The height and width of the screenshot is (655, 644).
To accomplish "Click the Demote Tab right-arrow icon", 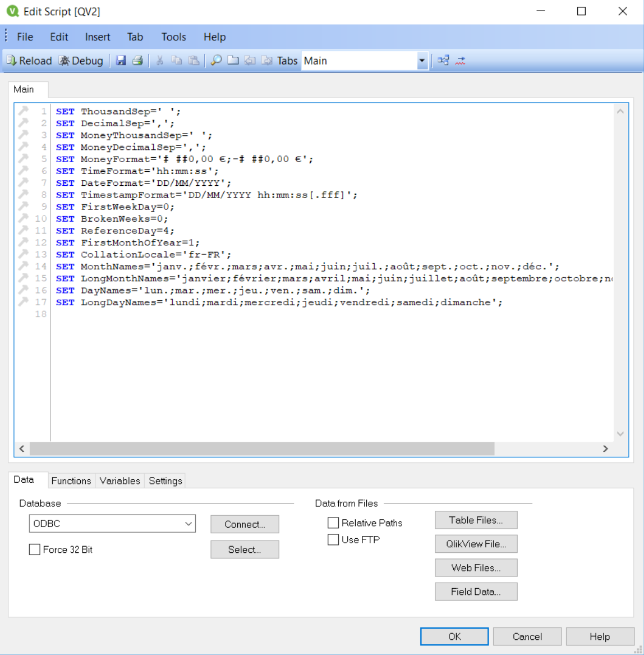I will 267,61.
